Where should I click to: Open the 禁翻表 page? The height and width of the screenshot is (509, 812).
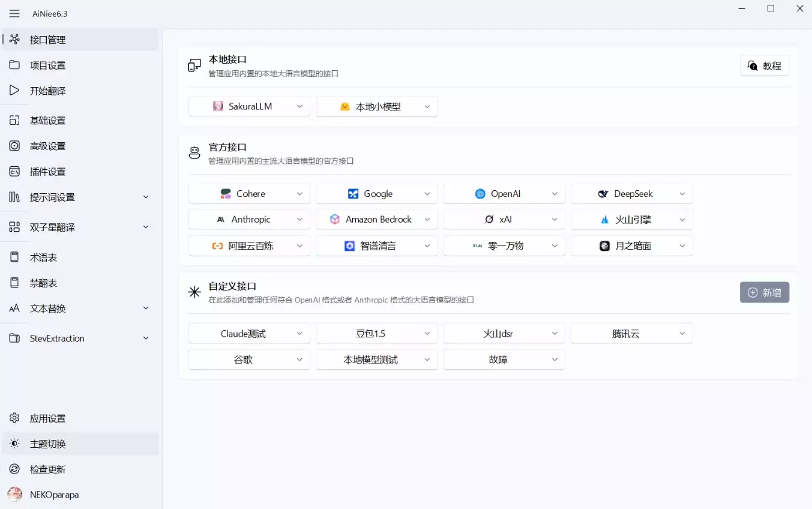point(80,283)
